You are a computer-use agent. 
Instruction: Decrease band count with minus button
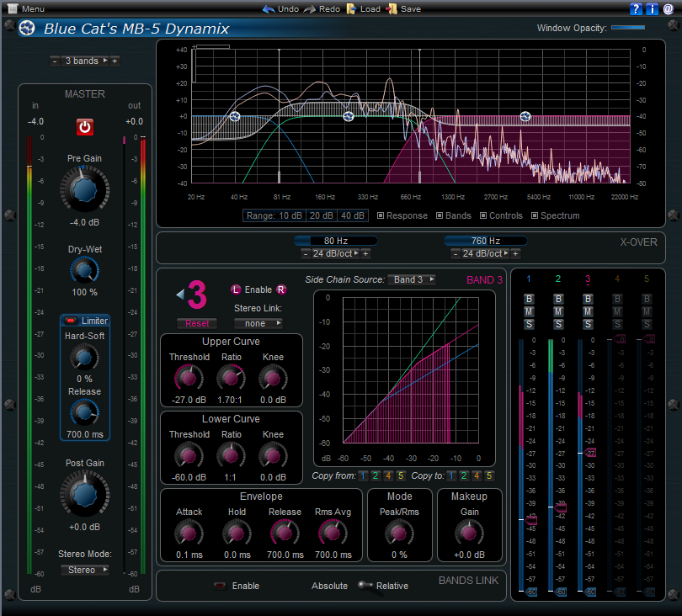click(55, 61)
